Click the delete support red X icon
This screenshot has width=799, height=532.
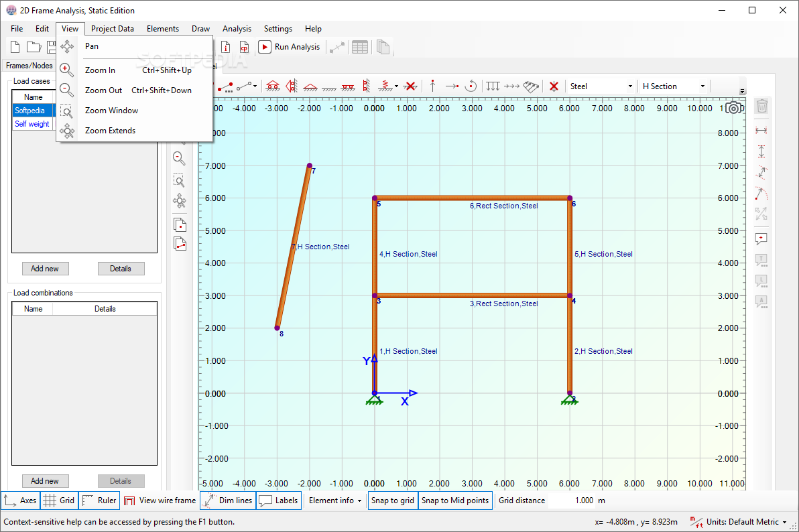click(410, 86)
